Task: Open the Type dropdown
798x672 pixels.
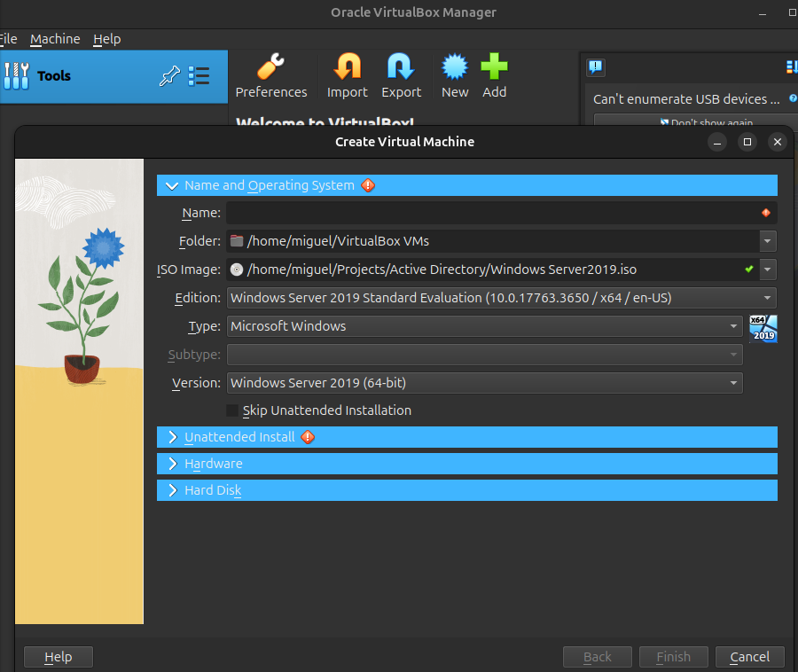Action: pos(484,326)
